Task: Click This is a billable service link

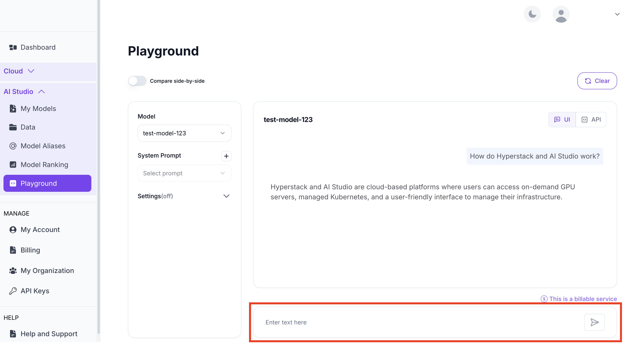Action: [583, 299]
